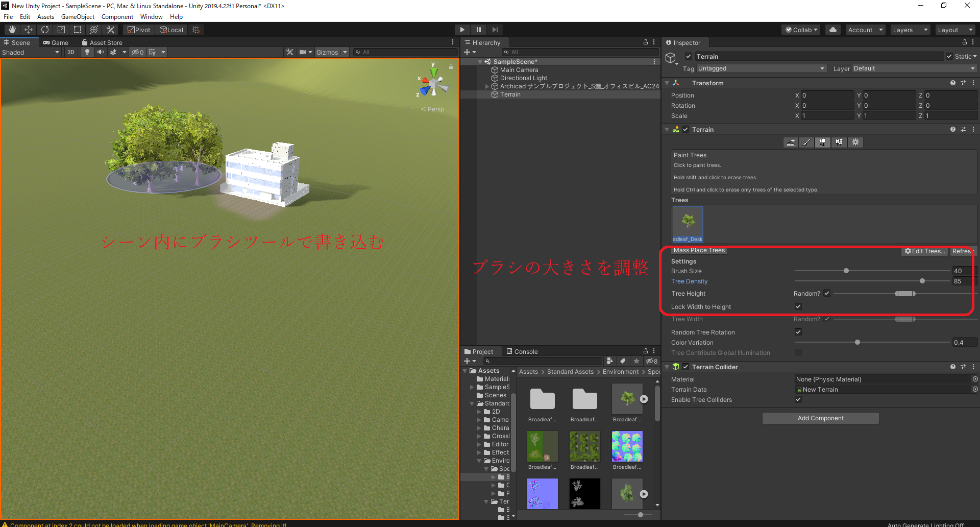
Task: Click the Hierarchy search field
Action: click(580, 52)
